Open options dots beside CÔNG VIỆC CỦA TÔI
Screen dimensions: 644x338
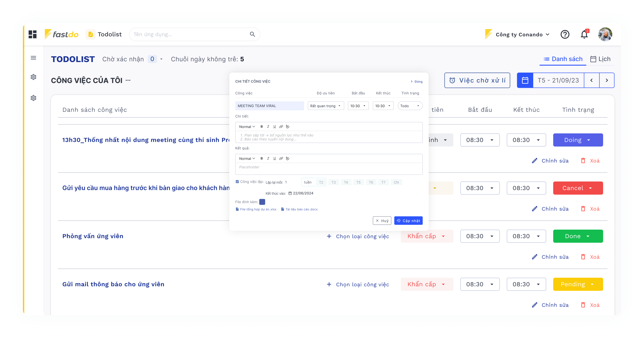tap(128, 80)
